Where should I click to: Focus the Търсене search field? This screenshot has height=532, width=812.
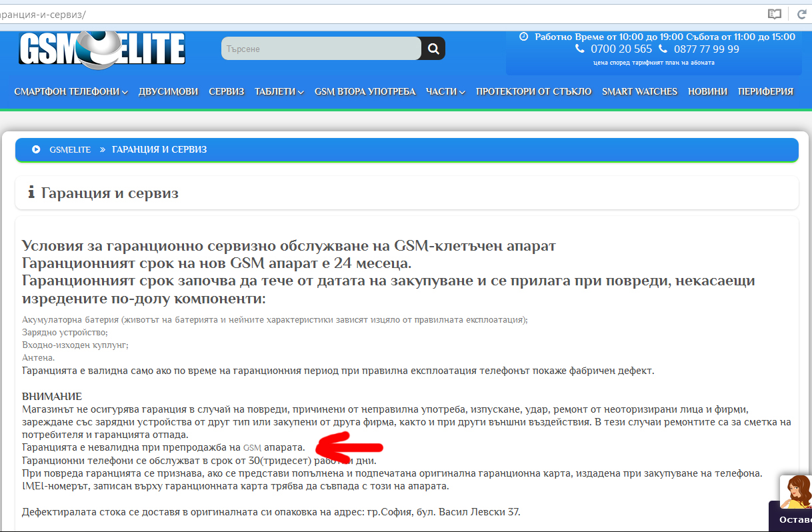click(x=321, y=49)
